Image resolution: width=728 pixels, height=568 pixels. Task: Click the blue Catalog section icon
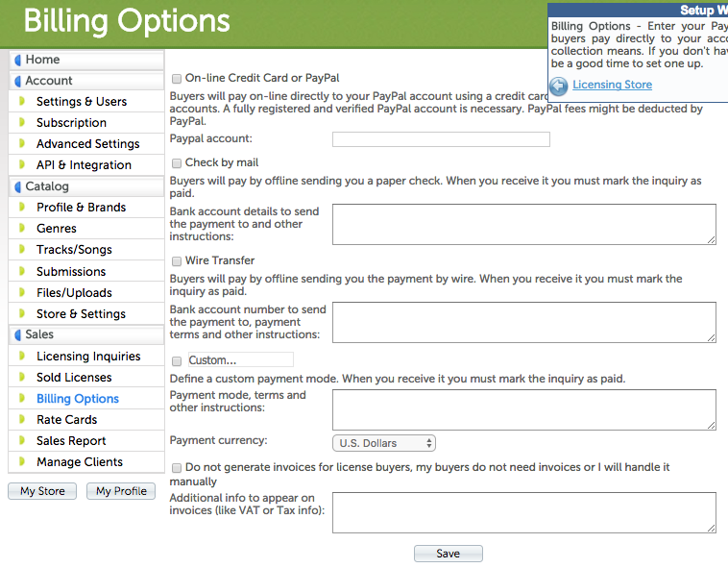click(x=17, y=186)
